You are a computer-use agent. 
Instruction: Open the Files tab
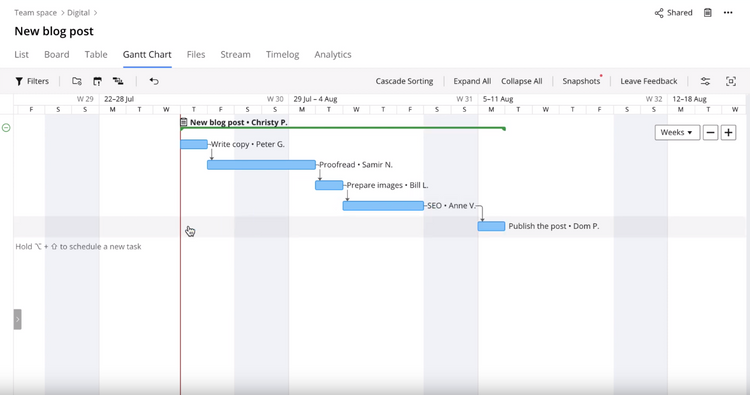tap(196, 55)
